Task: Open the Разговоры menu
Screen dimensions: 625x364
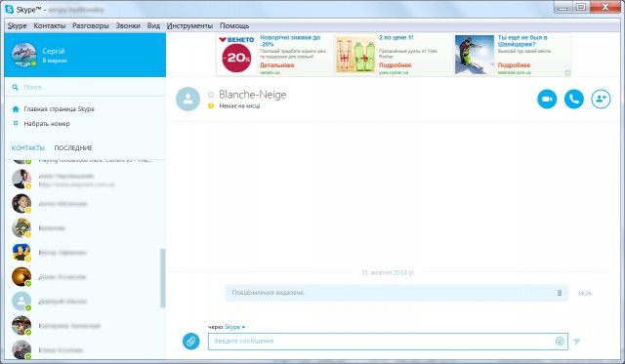Action: click(91, 25)
